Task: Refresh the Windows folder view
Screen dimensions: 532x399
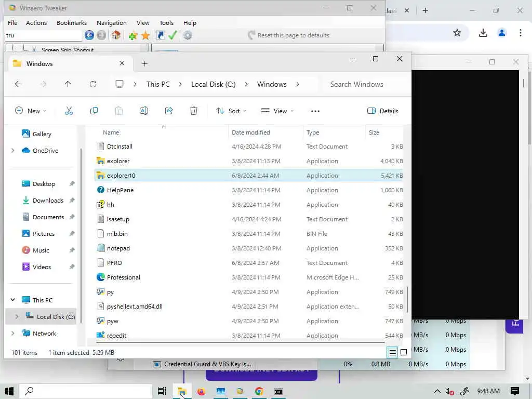Action: (93, 84)
